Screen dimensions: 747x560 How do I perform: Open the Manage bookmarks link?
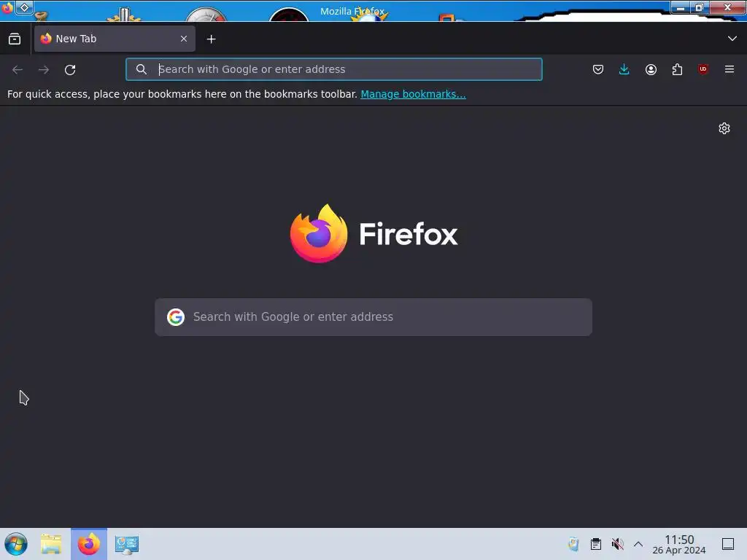(x=413, y=94)
